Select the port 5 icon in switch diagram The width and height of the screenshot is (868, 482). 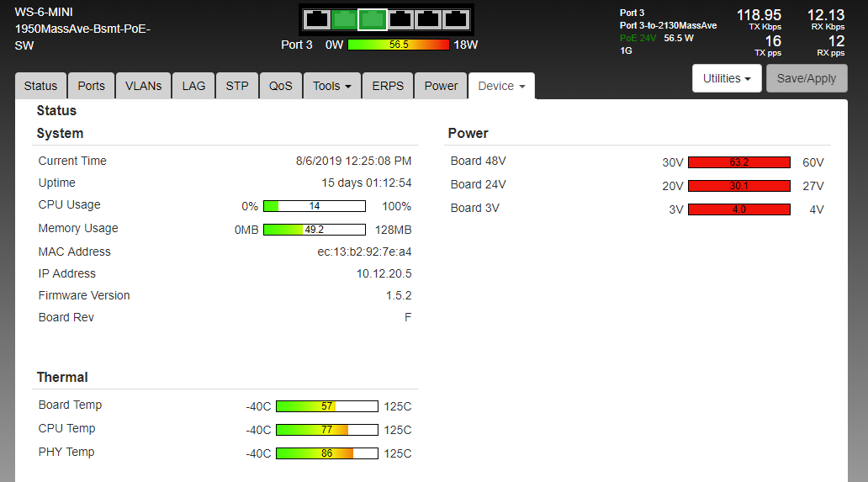428,19
